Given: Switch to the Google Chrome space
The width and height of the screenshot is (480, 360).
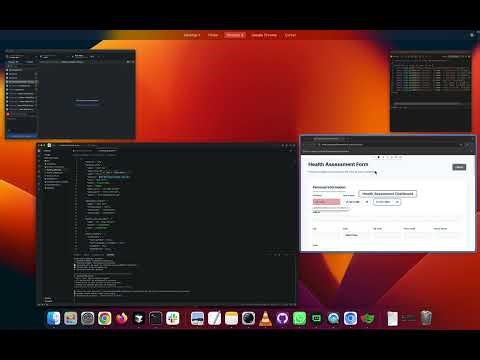Looking at the screenshot, I should 264,35.
